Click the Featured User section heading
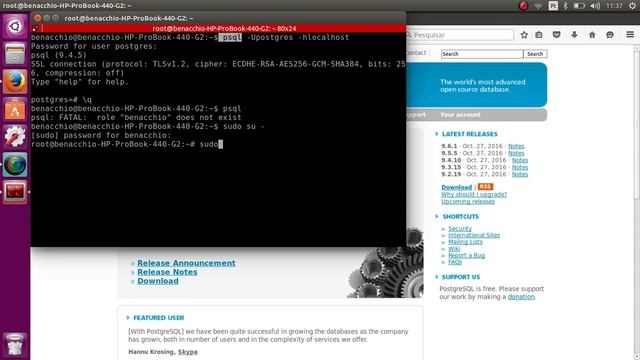This screenshot has width=640, height=360. click(x=158, y=318)
